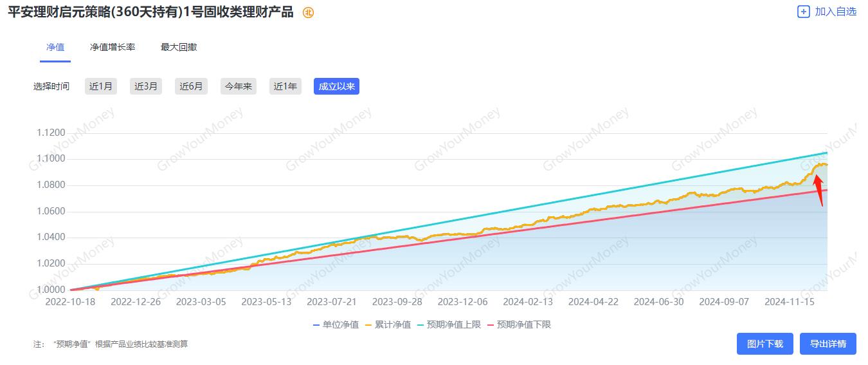Click the 选择时间 label
Image resolution: width=868 pixels, height=365 pixels.
tap(51, 86)
